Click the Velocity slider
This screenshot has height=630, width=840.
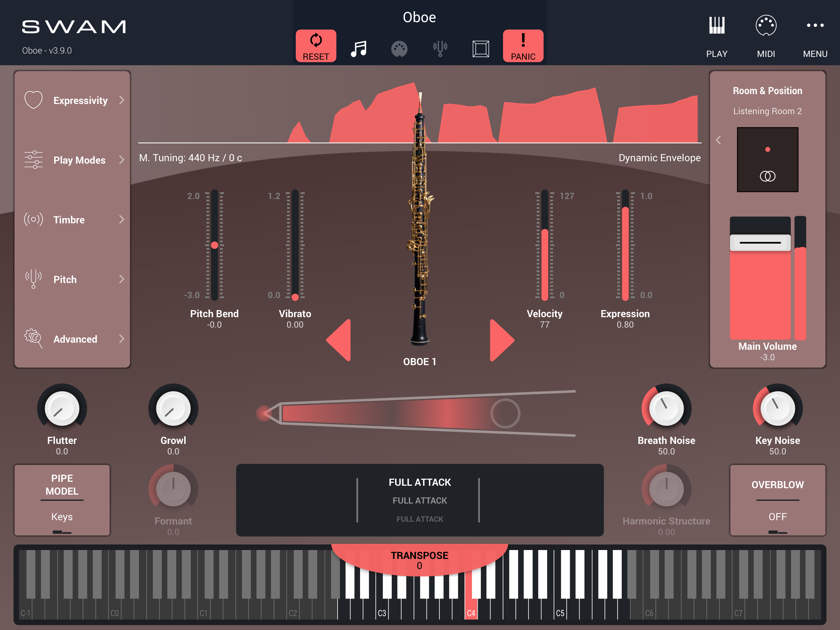click(x=545, y=245)
